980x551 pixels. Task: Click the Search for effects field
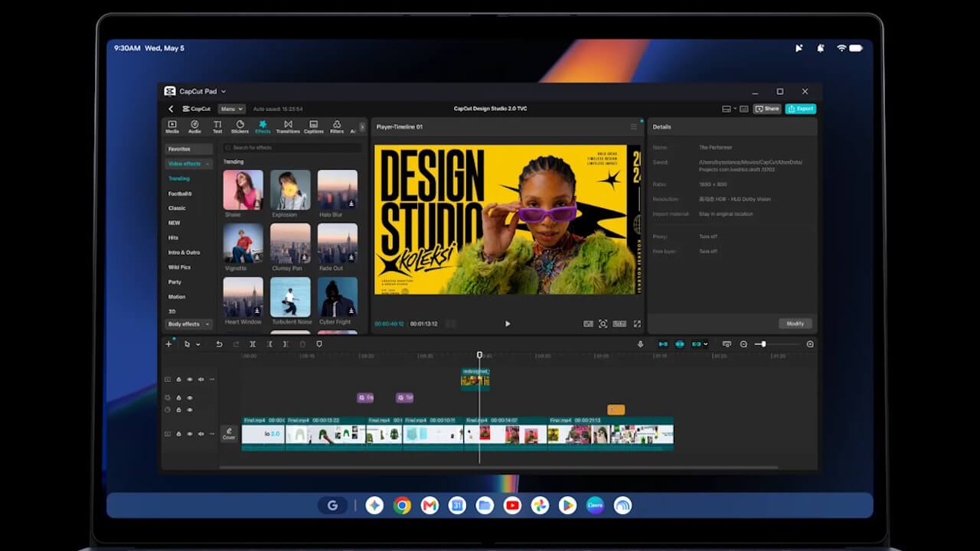click(x=292, y=148)
